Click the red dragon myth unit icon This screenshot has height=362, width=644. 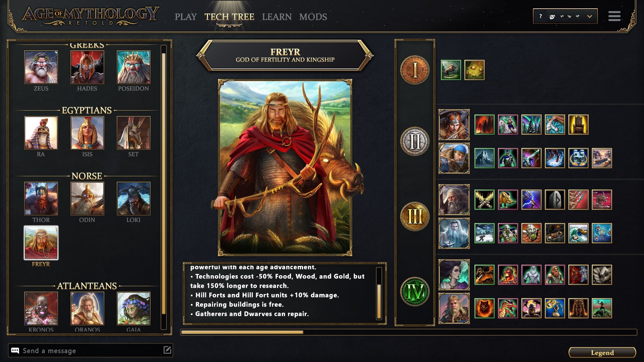(508, 308)
